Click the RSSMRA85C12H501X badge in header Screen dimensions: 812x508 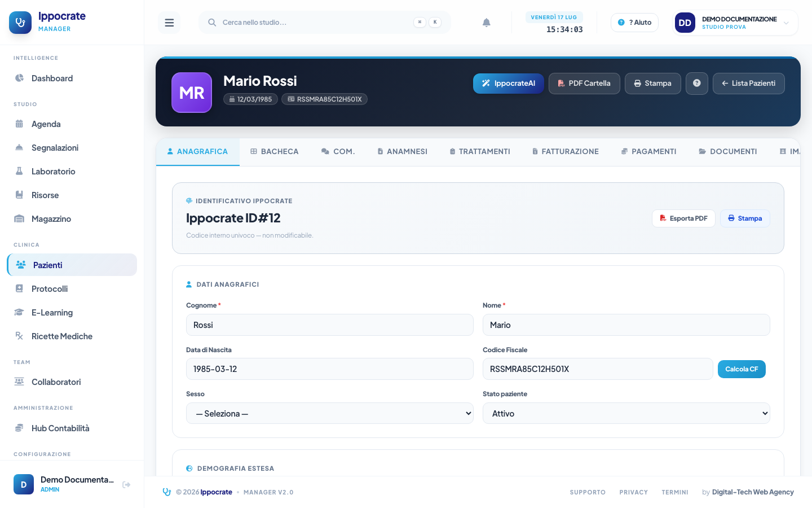point(325,99)
